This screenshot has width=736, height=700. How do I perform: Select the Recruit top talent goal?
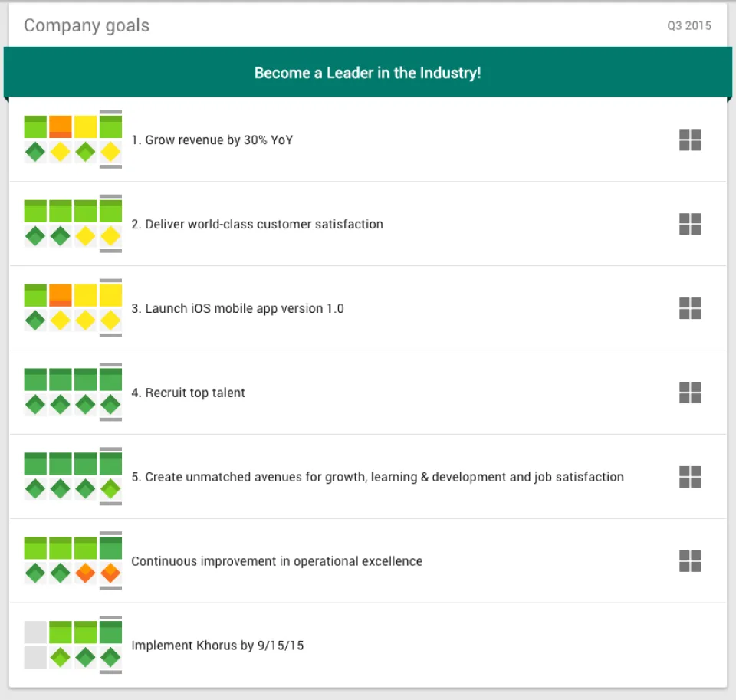(189, 393)
